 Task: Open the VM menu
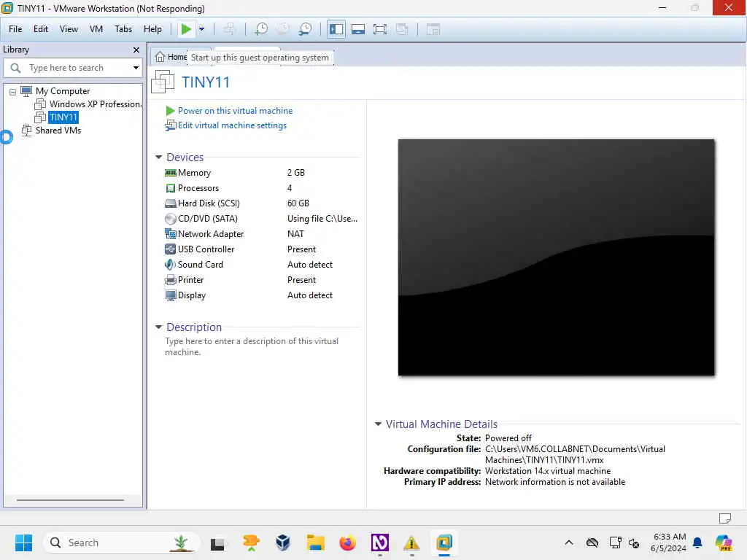point(96,29)
